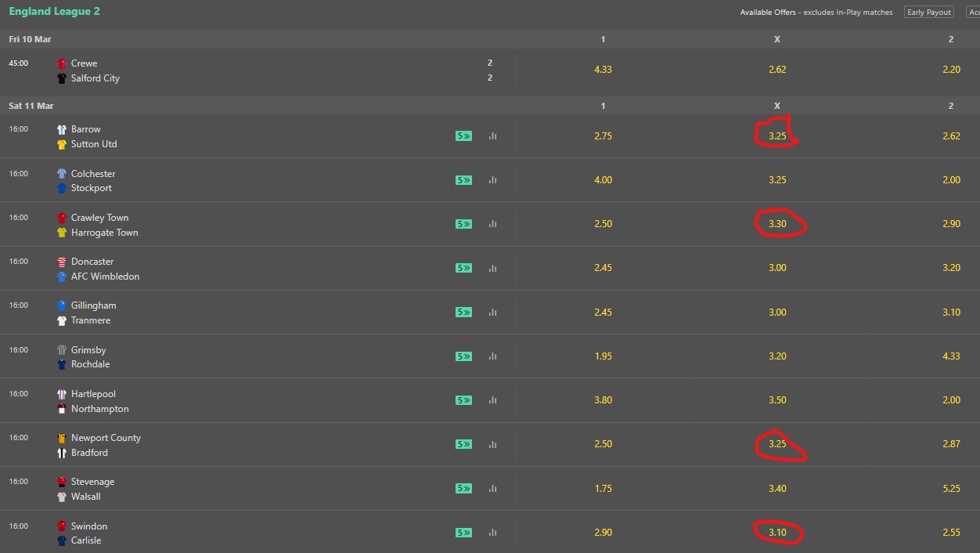Viewport: 980px width, 553px height.
Task: Select draw odds 2.62 for Crewe v Salford
Action: tap(777, 70)
